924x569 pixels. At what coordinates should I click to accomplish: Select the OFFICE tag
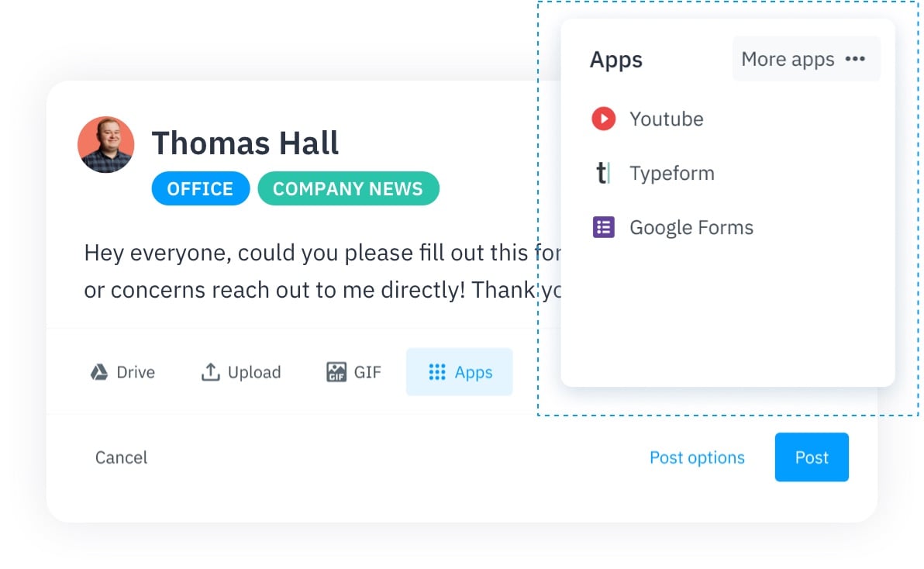(200, 189)
